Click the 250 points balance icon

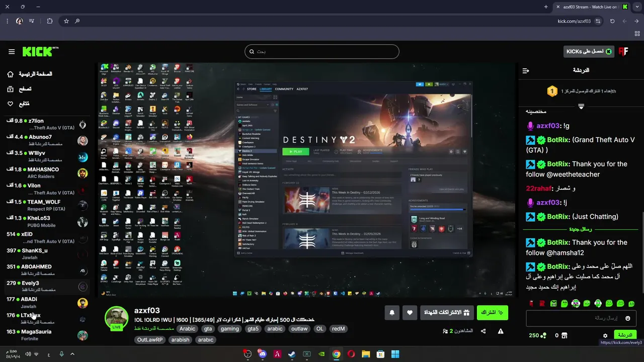click(543, 335)
